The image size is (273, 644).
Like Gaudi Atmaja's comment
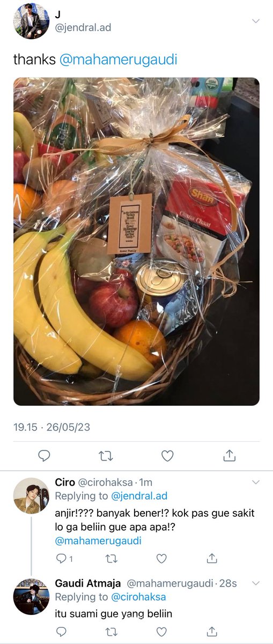(161, 631)
